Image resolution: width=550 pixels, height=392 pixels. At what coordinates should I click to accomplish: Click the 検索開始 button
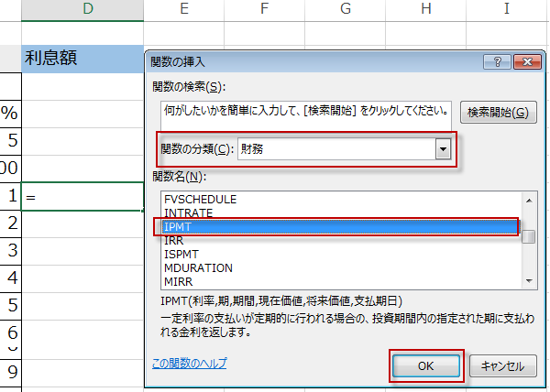coord(498,113)
